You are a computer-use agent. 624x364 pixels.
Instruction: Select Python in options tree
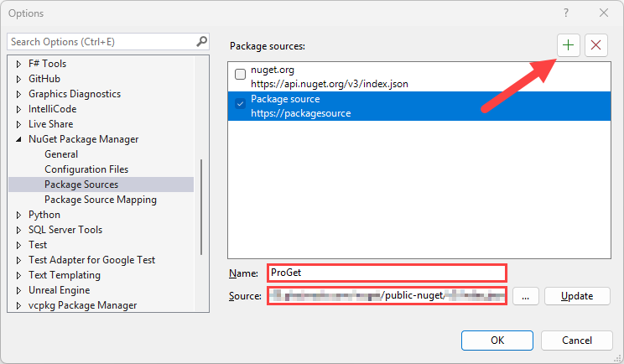(x=44, y=215)
